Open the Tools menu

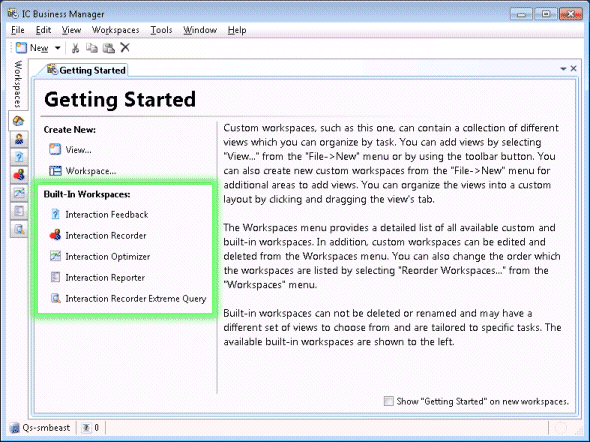[161, 30]
